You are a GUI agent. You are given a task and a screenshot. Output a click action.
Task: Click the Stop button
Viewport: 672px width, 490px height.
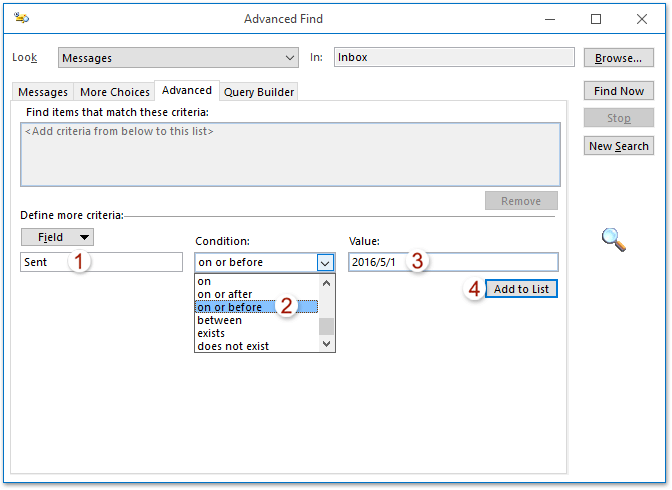tap(618, 118)
